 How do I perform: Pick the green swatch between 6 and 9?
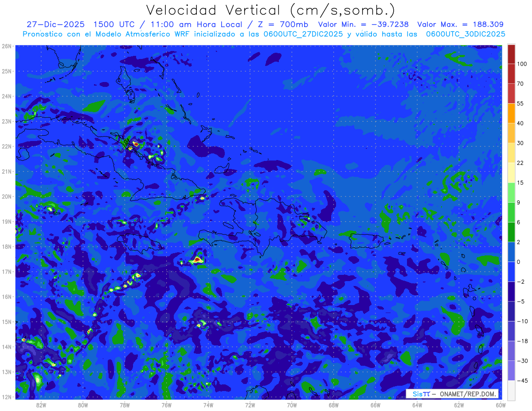[511, 212]
